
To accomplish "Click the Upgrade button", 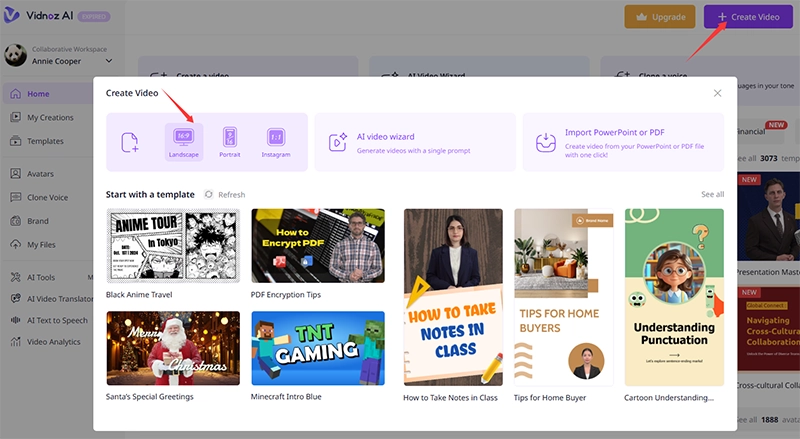I will click(x=659, y=17).
